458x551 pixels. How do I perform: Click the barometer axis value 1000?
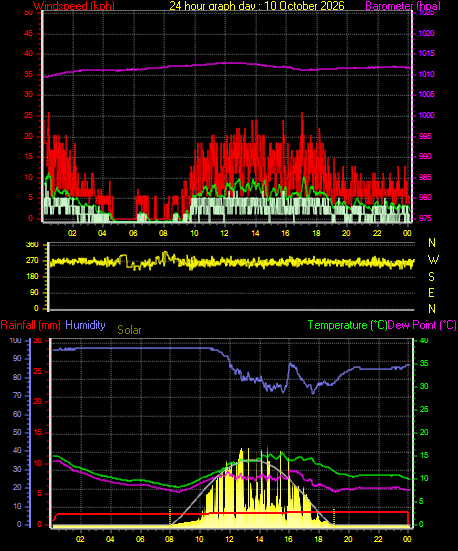pyautogui.click(x=426, y=115)
